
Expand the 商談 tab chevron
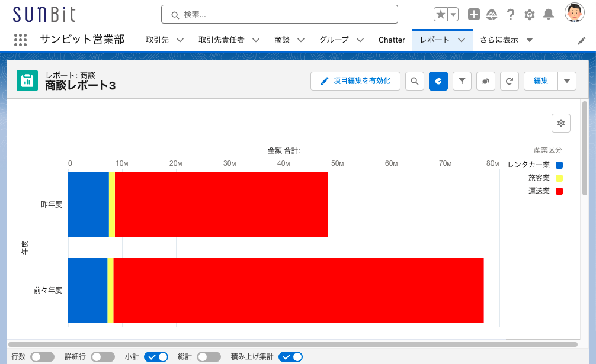point(301,40)
